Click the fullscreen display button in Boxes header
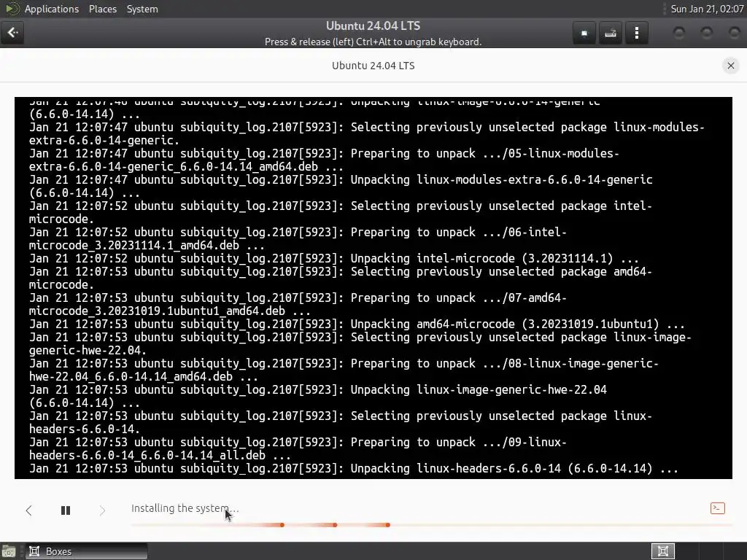747x560 pixels. (584, 34)
